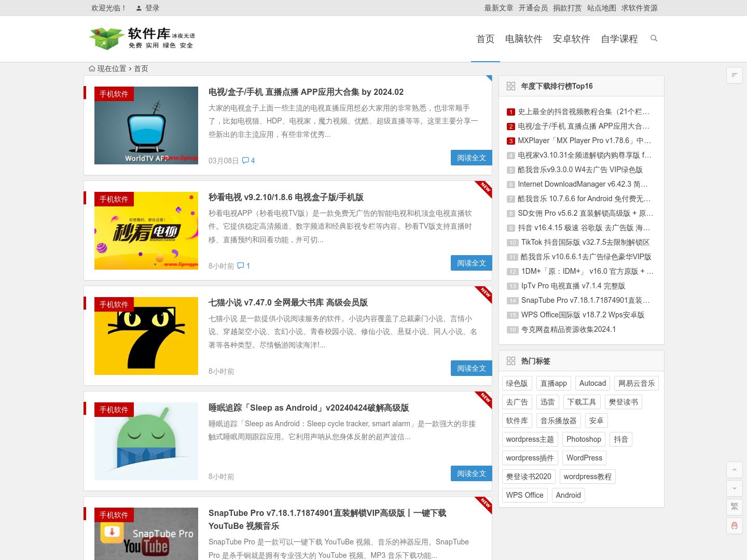The image size is (747, 560).
Task: Open ranking item TikTok 抖音国际版 v32.7.5
Action: 585,242
